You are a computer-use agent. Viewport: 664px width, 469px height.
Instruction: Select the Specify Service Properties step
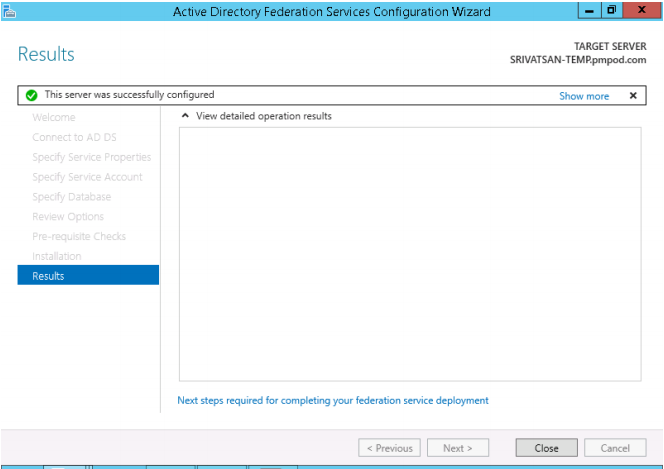[91, 157]
